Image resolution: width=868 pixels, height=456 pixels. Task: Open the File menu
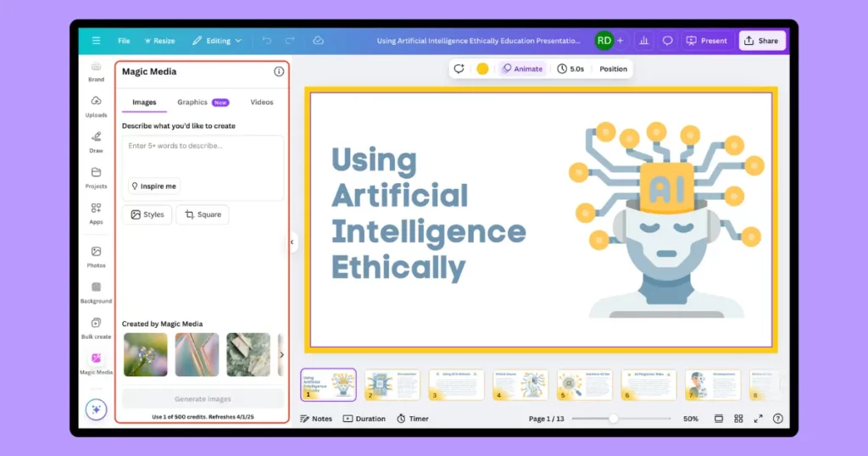[124, 41]
